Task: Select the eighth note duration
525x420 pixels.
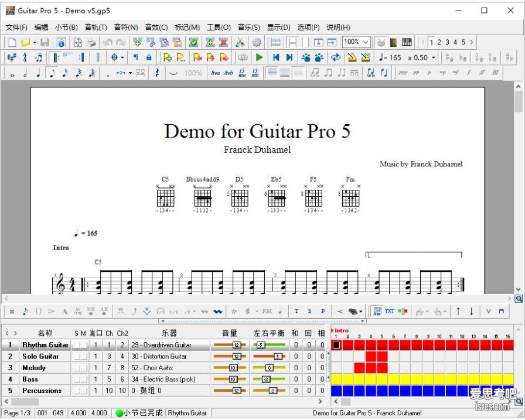Action: (52, 73)
